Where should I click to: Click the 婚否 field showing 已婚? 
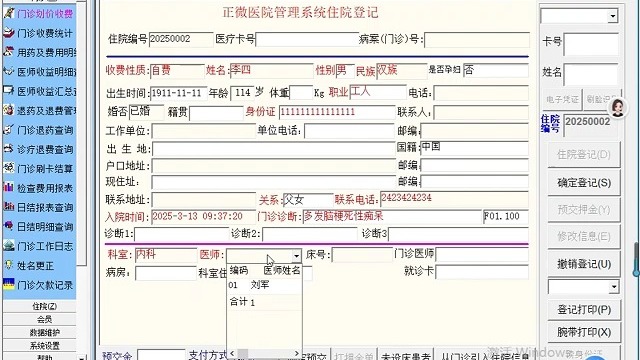146,112
